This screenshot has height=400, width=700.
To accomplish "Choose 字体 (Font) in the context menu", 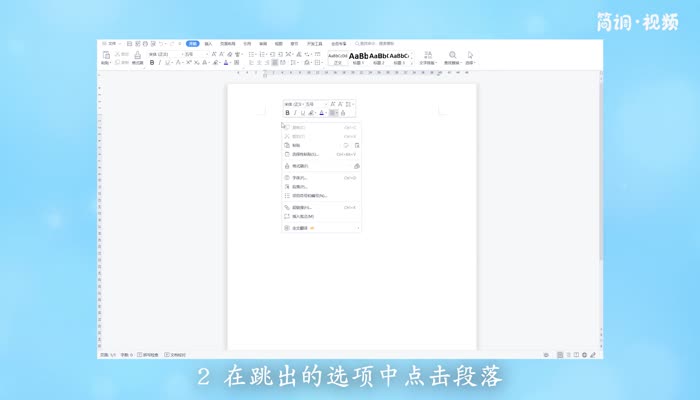I will click(x=300, y=177).
